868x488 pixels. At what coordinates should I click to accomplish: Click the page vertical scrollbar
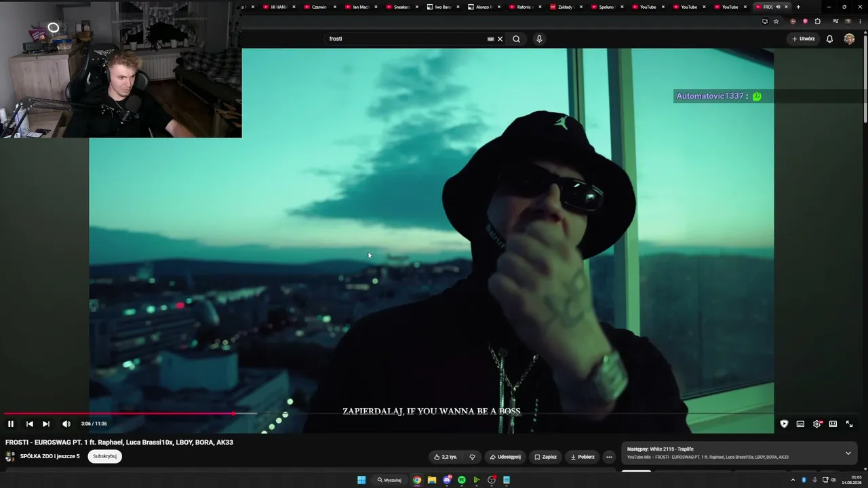pyautogui.click(x=865, y=78)
